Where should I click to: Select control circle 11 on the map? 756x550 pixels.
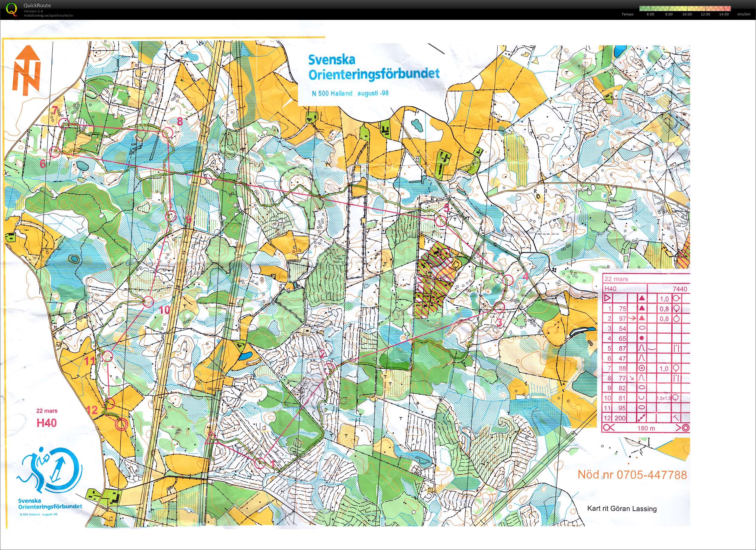click(107, 356)
